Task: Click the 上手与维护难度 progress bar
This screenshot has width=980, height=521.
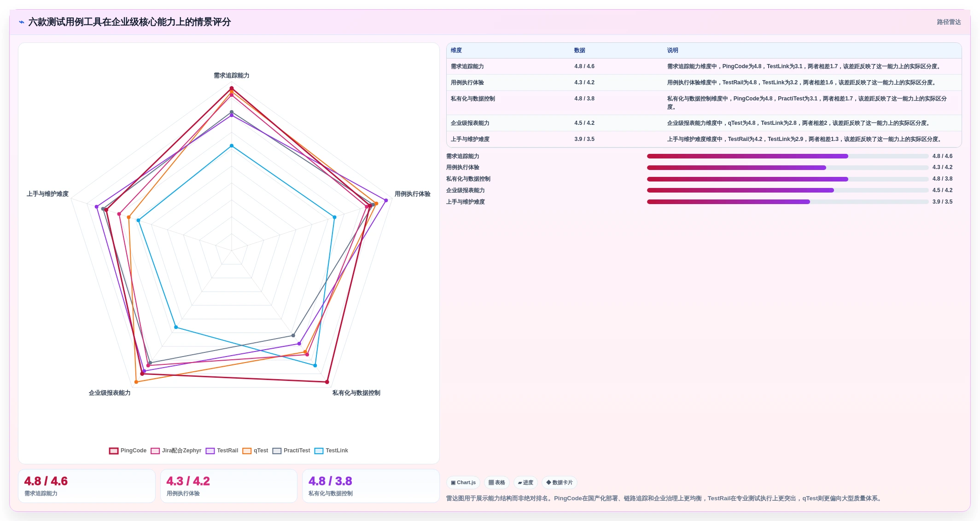Action: pyautogui.click(x=787, y=202)
